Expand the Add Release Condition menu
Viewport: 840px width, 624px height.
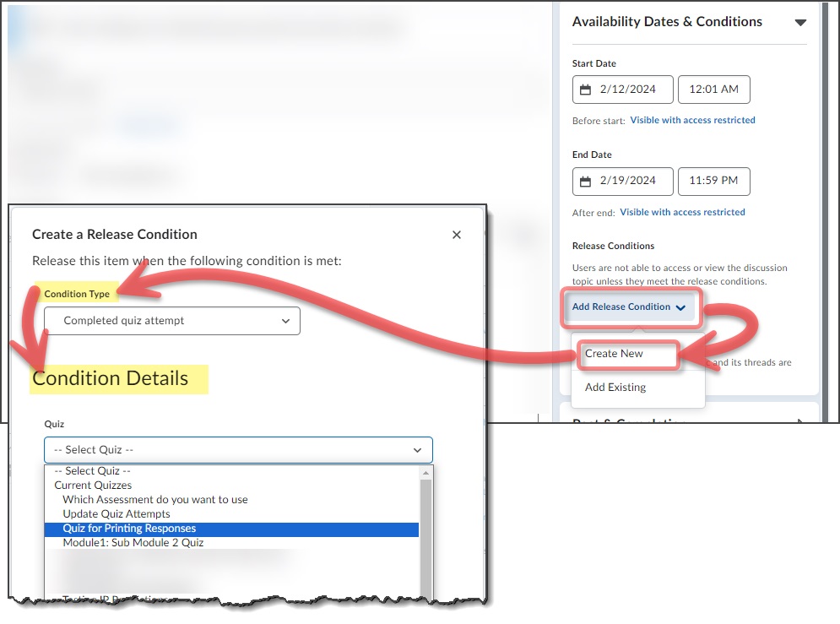[628, 307]
